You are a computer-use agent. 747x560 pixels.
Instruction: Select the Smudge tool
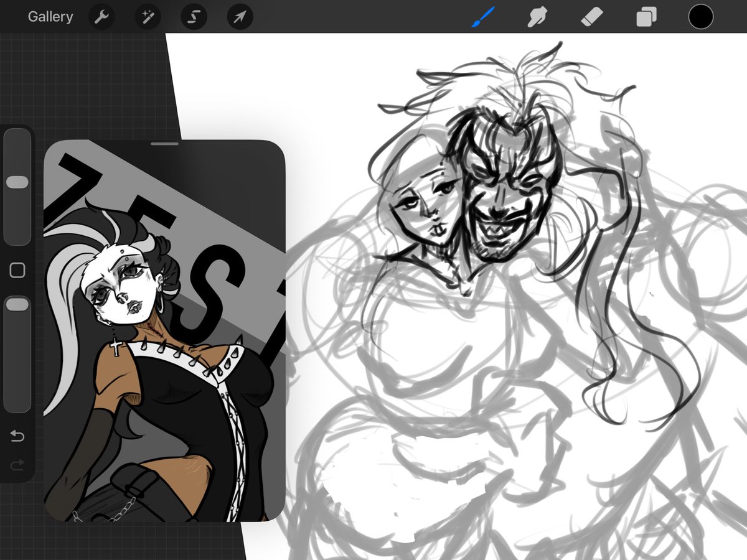click(537, 17)
